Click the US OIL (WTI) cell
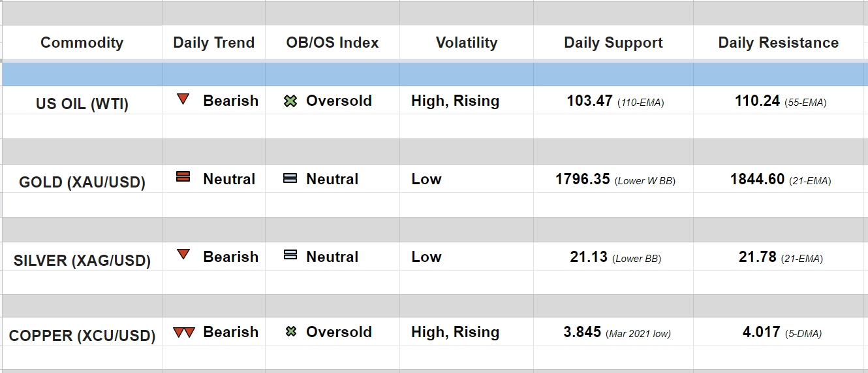Screen dimensions: 868x373 (82, 104)
